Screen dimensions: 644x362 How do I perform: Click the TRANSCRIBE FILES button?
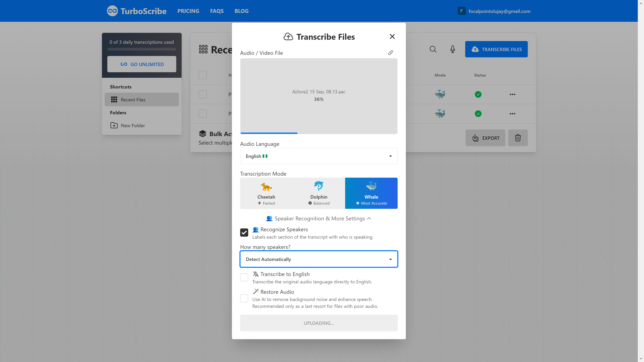496,49
